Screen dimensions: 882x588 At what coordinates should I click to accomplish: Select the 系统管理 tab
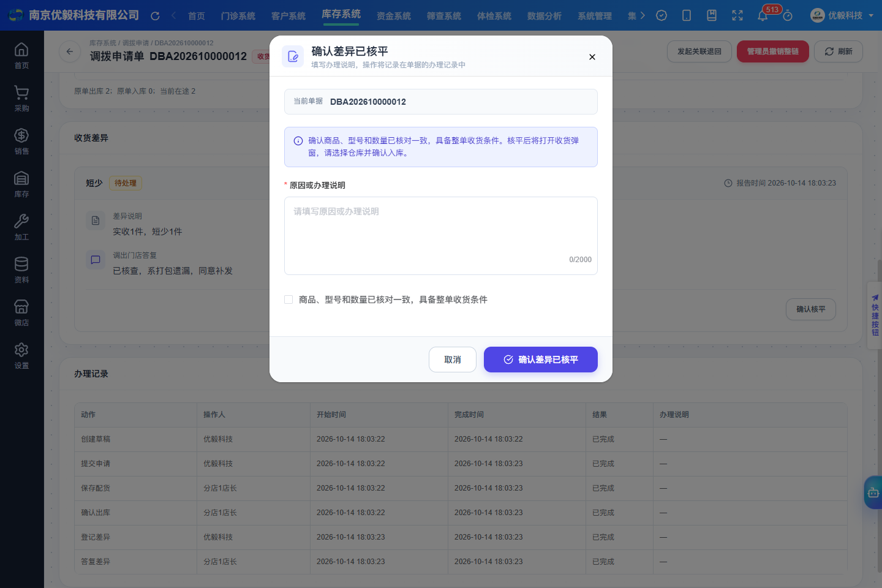pyautogui.click(x=595, y=16)
